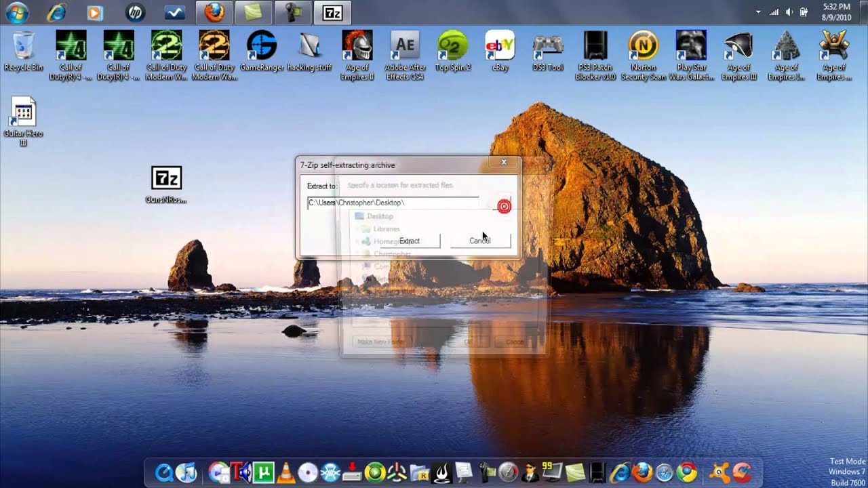Open Norton Security Scan shortcut
Viewport: 868px width, 488px height.
point(643,55)
